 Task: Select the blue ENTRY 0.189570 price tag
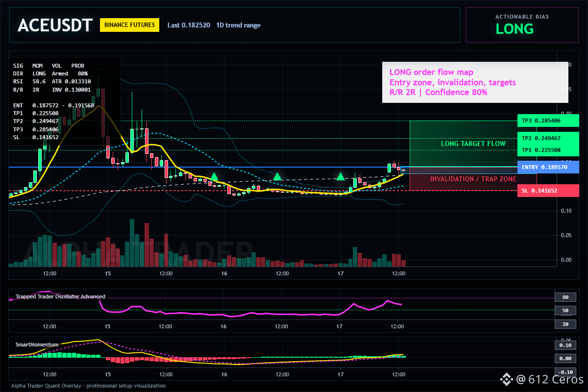pyautogui.click(x=548, y=167)
